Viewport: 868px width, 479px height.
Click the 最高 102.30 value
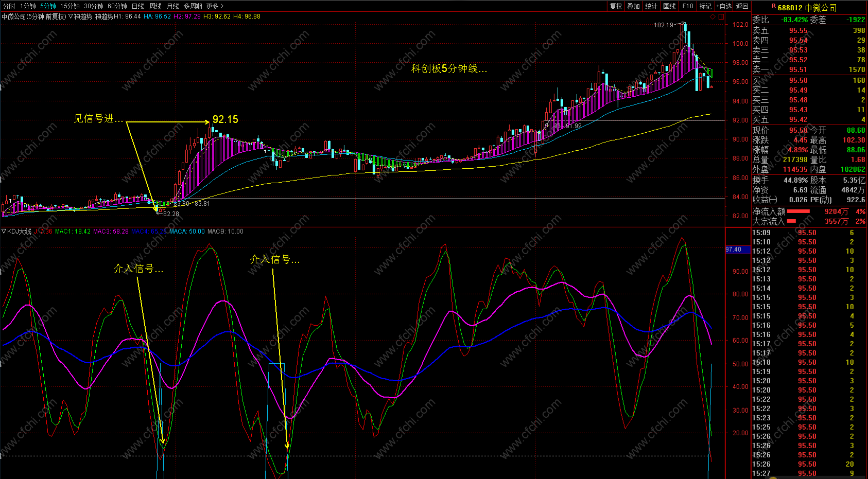click(x=854, y=140)
